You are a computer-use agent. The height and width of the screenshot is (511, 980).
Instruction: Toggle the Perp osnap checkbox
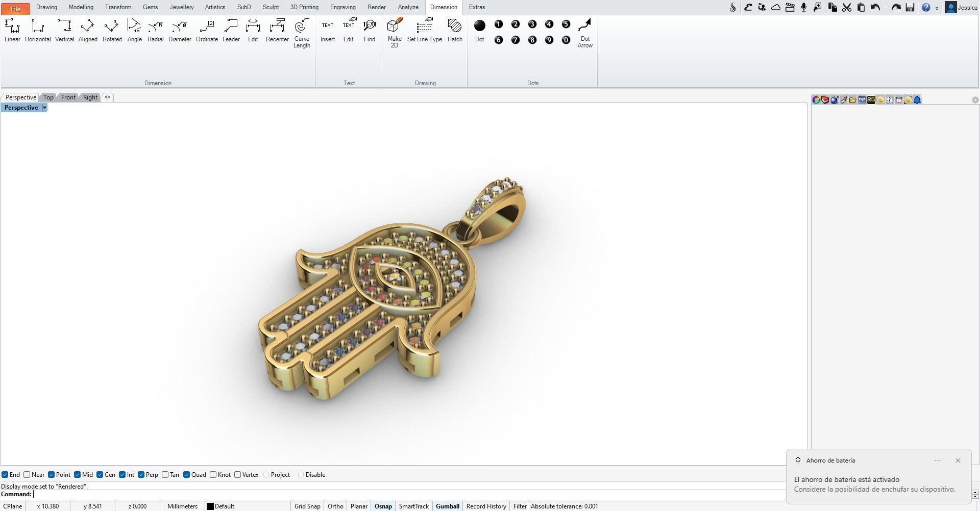pos(141,475)
